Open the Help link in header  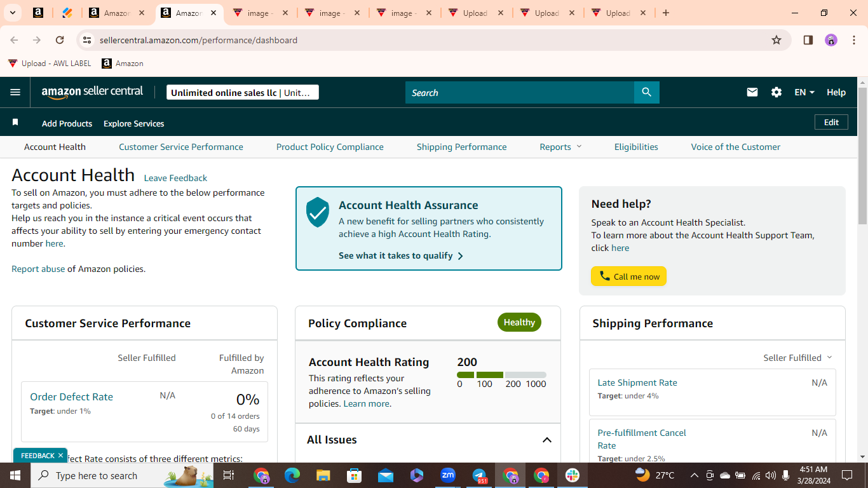pyautogui.click(x=836, y=92)
